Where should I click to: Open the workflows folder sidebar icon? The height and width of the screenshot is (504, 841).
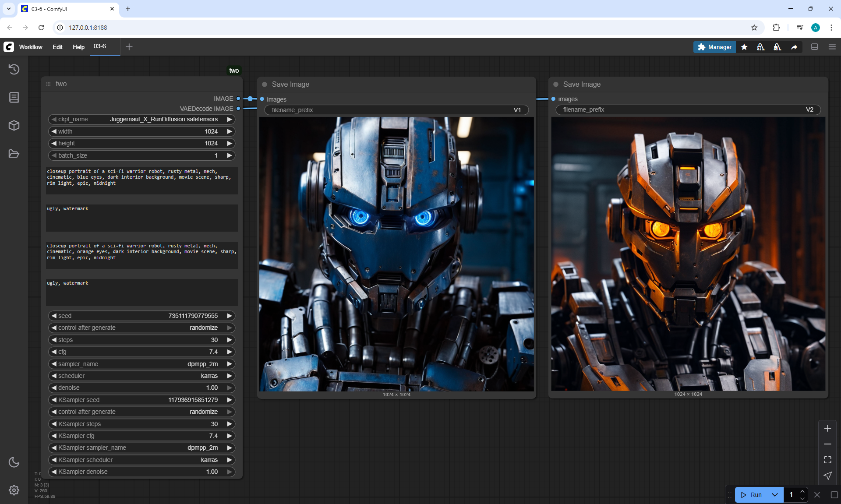(x=14, y=154)
